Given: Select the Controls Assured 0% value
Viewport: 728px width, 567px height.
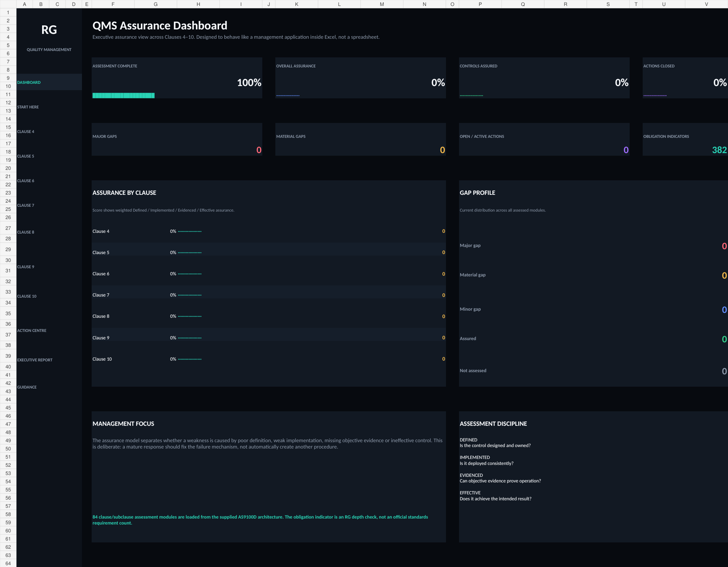Looking at the screenshot, I should pos(622,83).
